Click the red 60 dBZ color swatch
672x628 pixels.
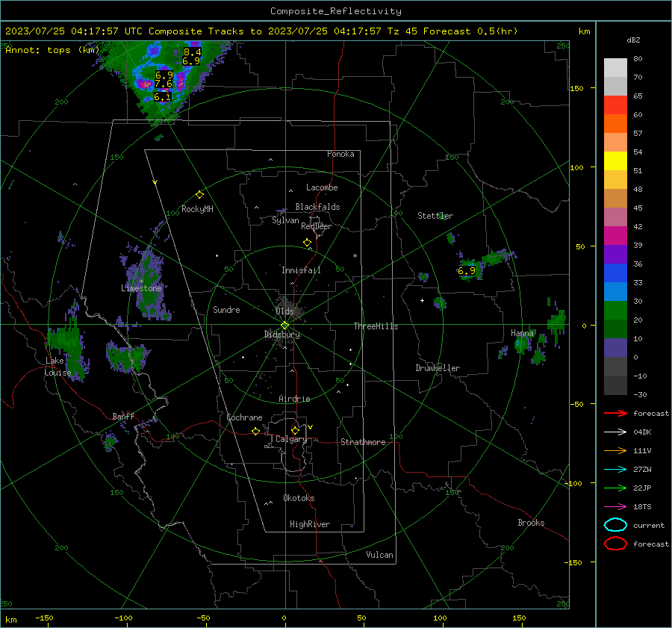[x=615, y=105]
